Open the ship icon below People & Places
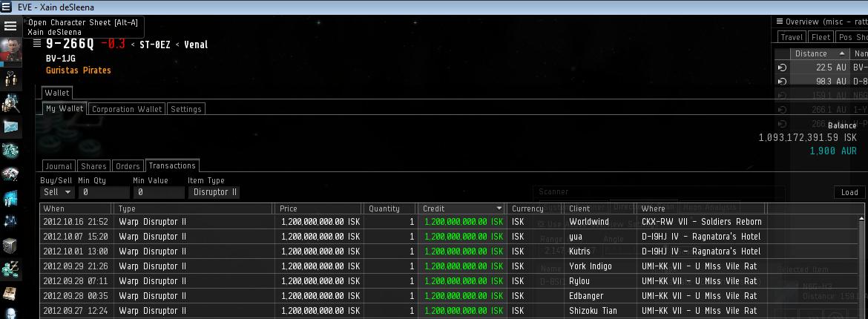Image resolution: width=868 pixels, height=319 pixels. 10,103
